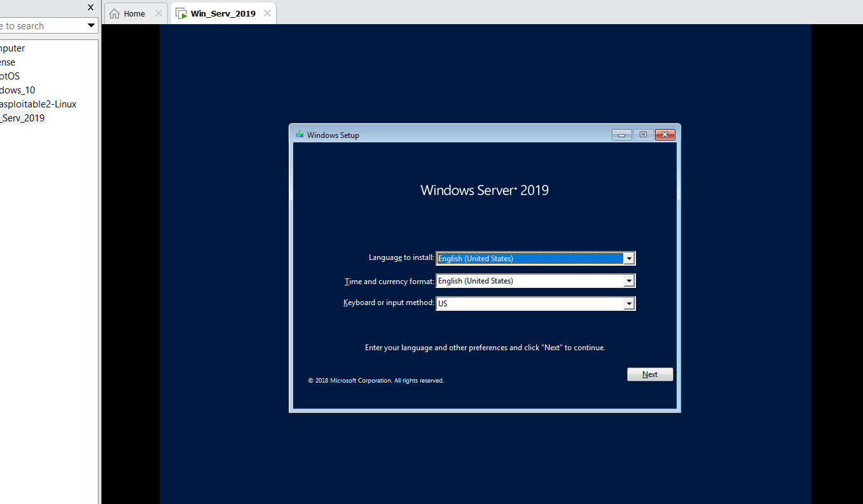Click the Windows Setup title bar icon
Viewport: 863px width, 504px height.
click(300, 135)
